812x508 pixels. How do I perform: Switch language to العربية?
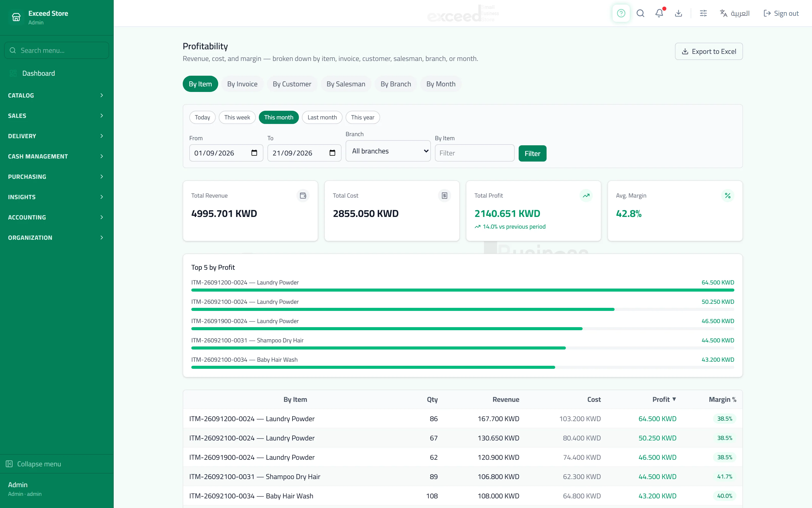735,13
